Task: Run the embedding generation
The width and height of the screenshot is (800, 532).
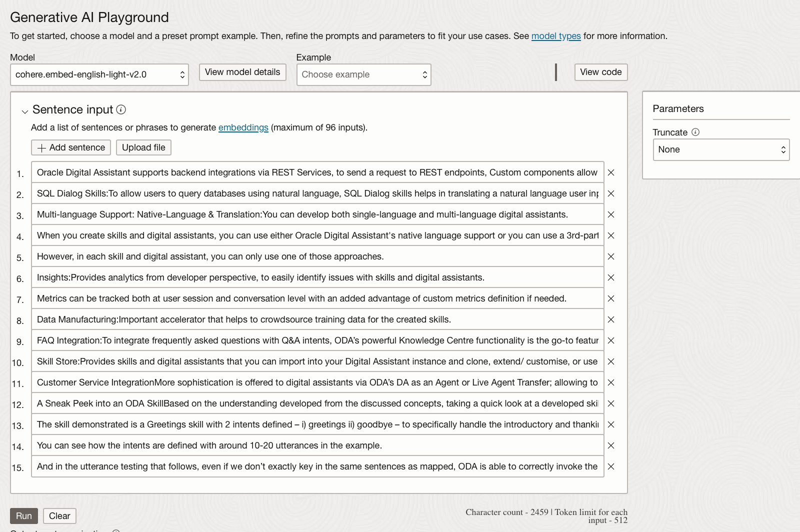Action: point(23,515)
